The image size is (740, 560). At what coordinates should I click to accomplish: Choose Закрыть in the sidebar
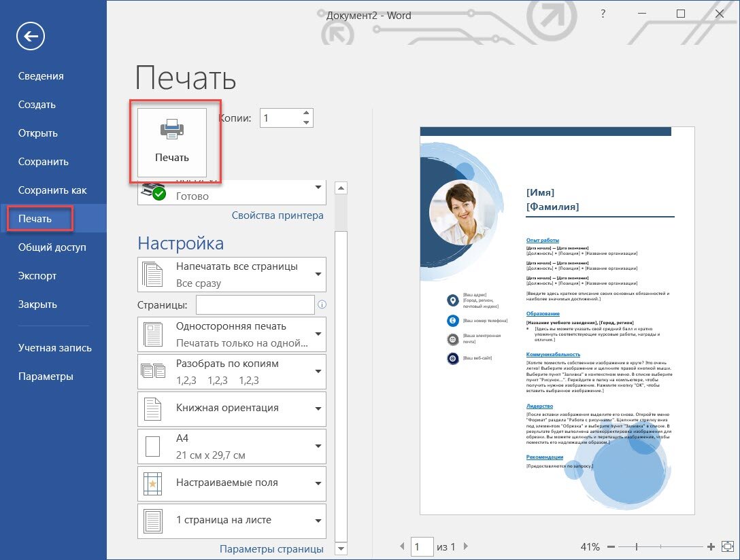click(38, 304)
